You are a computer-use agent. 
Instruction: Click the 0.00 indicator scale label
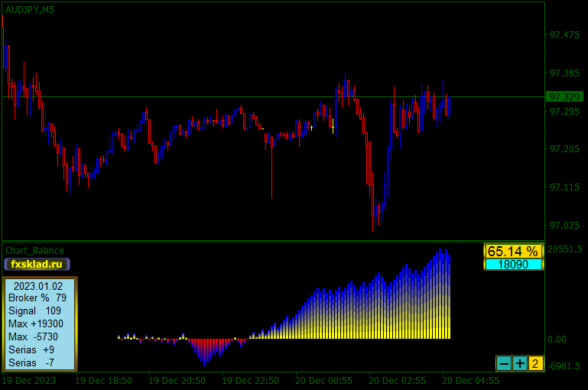[x=557, y=340]
